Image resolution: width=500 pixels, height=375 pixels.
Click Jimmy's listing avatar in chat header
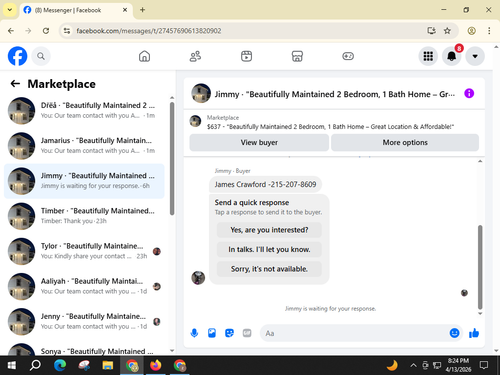click(x=201, y=93)
